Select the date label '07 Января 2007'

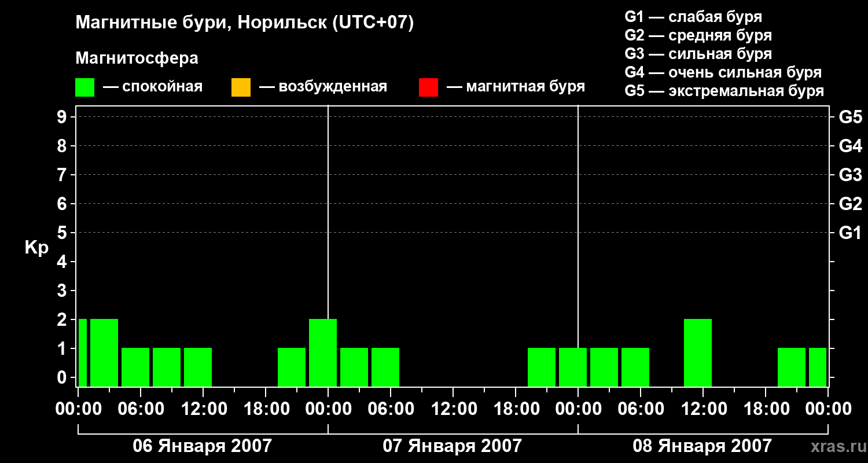pyautogui.click(x=453, y=446)
